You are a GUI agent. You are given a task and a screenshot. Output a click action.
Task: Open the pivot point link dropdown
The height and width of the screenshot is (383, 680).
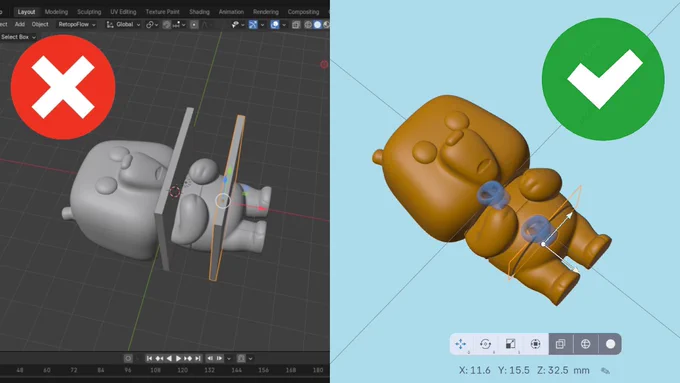coord(152,25)
